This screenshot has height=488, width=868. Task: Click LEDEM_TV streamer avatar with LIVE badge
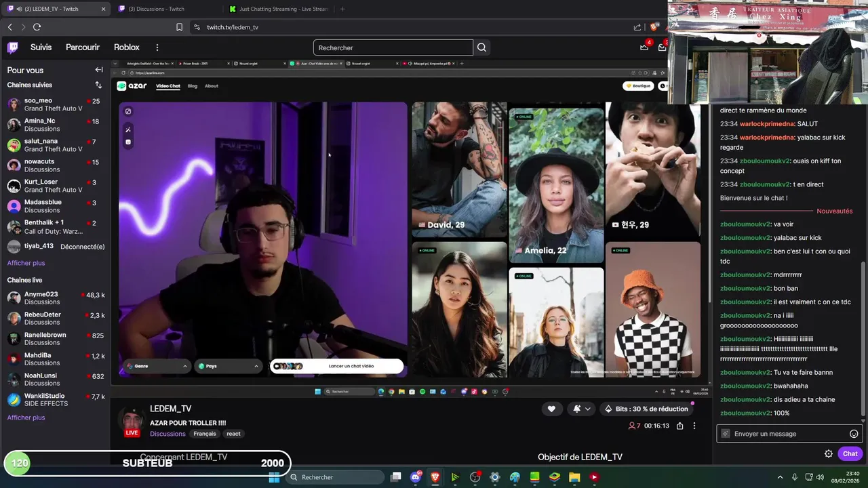coord(132,422)
